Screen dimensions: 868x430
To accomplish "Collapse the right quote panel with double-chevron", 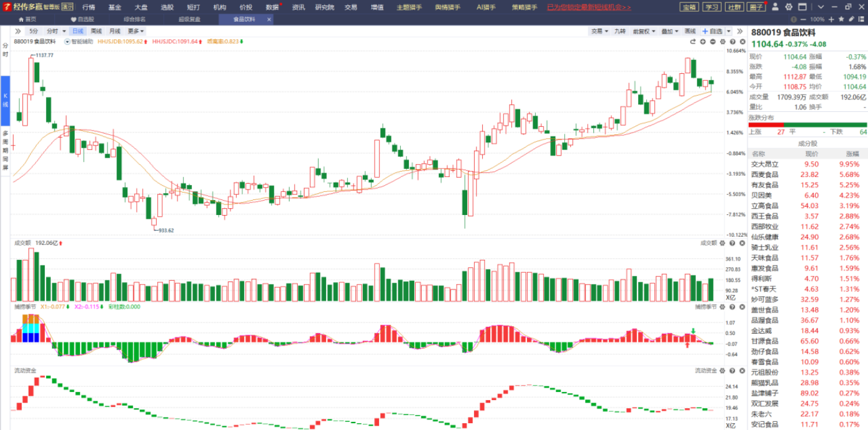I will tap(740, 31).
